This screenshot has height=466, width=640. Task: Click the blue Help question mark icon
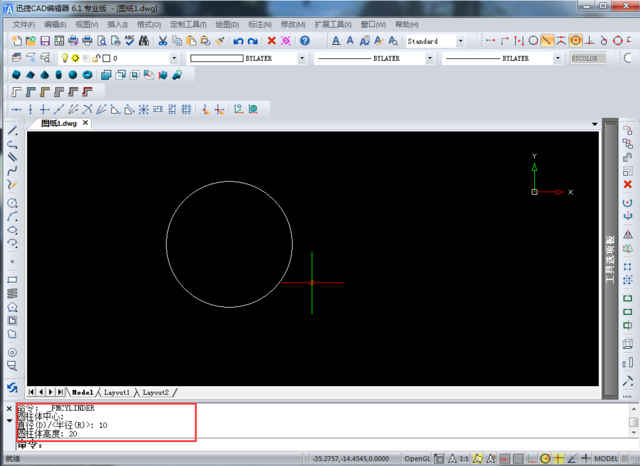(305, 41)
